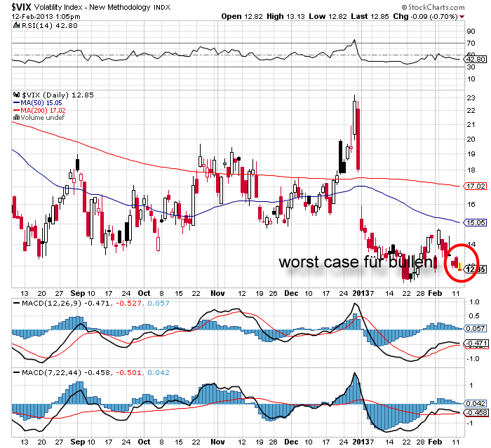Click the 20 level on price axis
The height and width of the screenshot is (448, 491).
[x=471, y=140]
